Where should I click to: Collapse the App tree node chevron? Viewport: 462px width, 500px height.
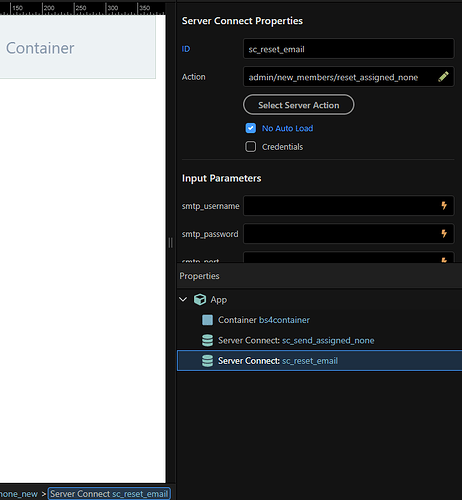point(183,299)
